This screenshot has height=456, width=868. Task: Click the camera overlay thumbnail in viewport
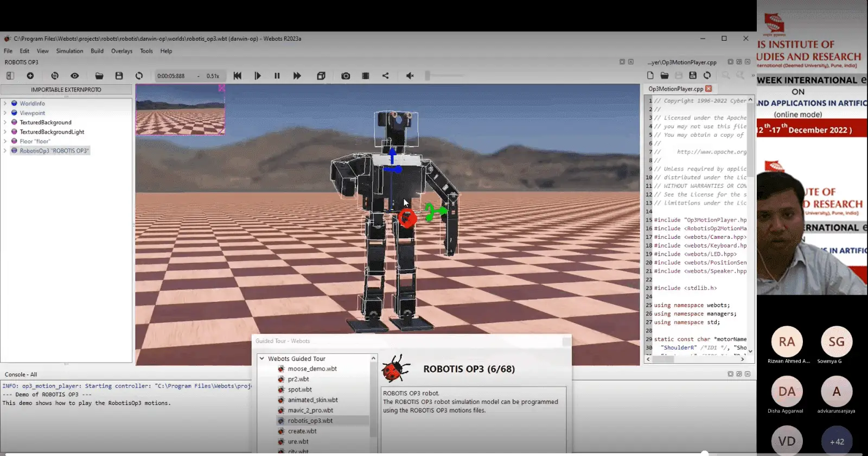tap(180, 110)
